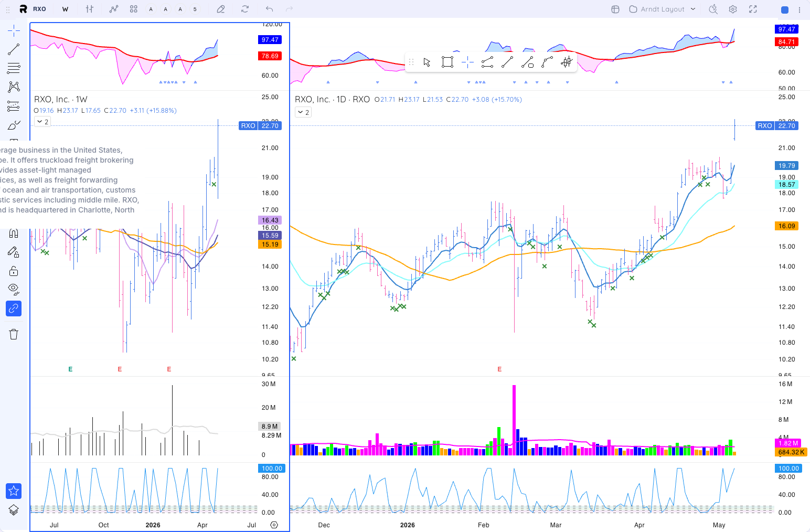Select the cursor arrow in floating toolbar
Viewport: 810px width, 532px height.
click(x=427, y=62)
